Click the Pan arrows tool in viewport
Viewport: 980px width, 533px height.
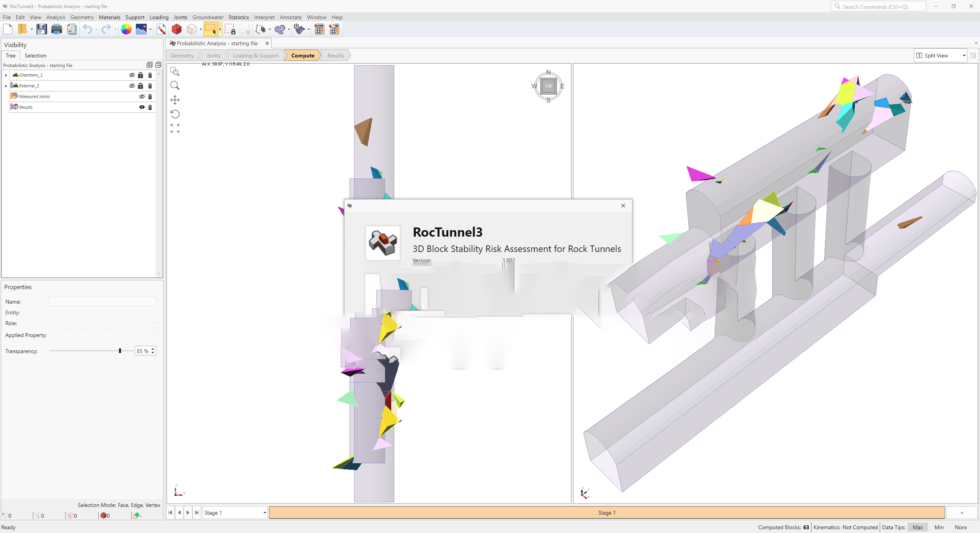tap(175, 100)
